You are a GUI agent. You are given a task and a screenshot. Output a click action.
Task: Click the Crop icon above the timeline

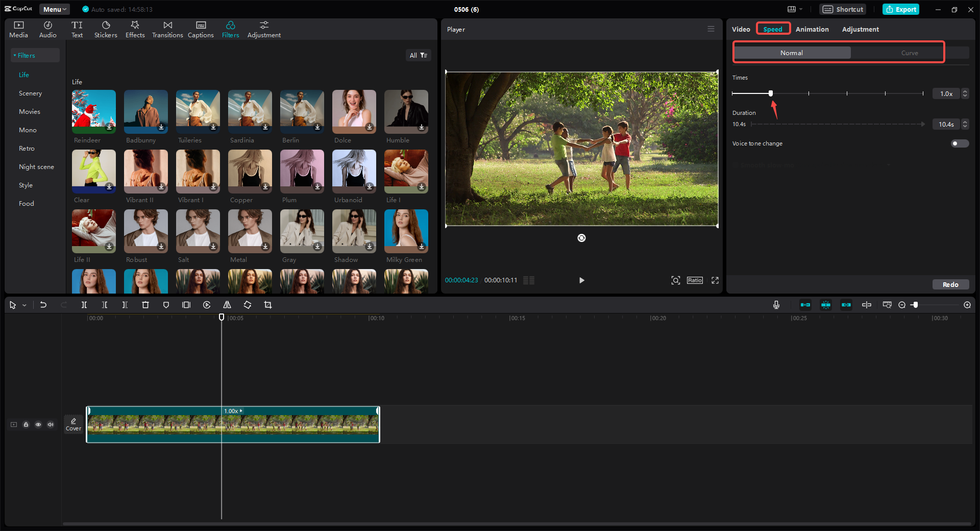pyautogui.click(x=268, y=305)
